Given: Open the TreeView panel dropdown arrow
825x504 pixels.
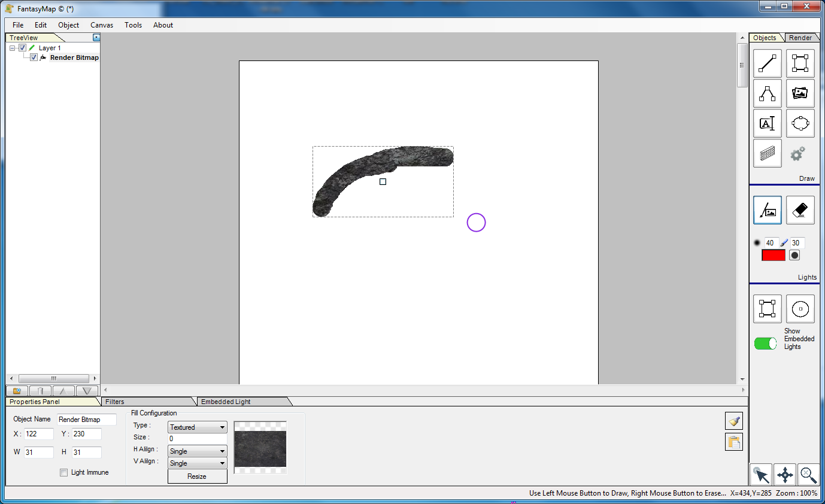Looking at the screenshot, I should (96, 38).
